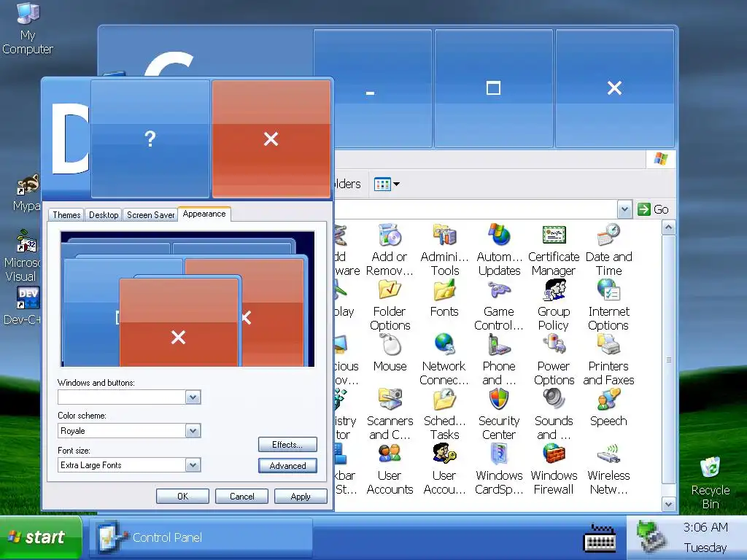Open Speech settings icon

[x=609, y=400]
